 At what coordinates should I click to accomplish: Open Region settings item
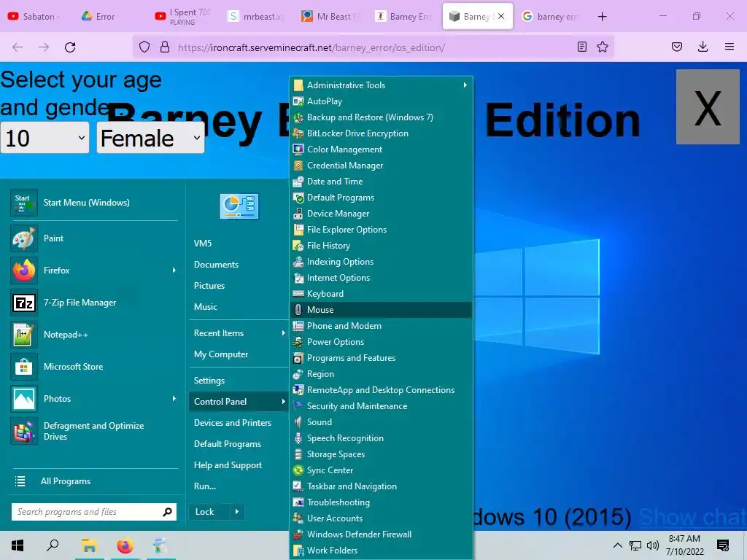click(381, 374)
